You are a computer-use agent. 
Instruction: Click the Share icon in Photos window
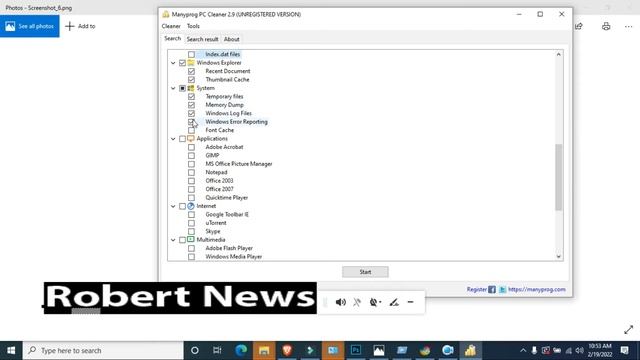(x=579, y=27)
